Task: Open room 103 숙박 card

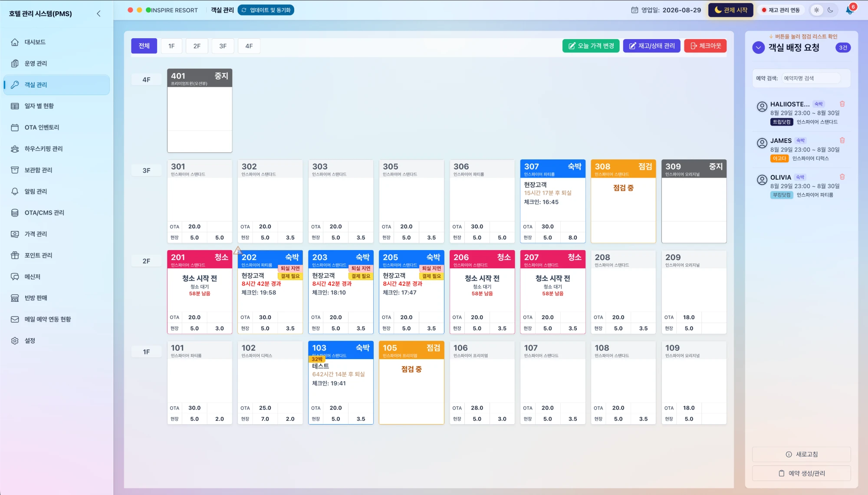Action: 341,383
